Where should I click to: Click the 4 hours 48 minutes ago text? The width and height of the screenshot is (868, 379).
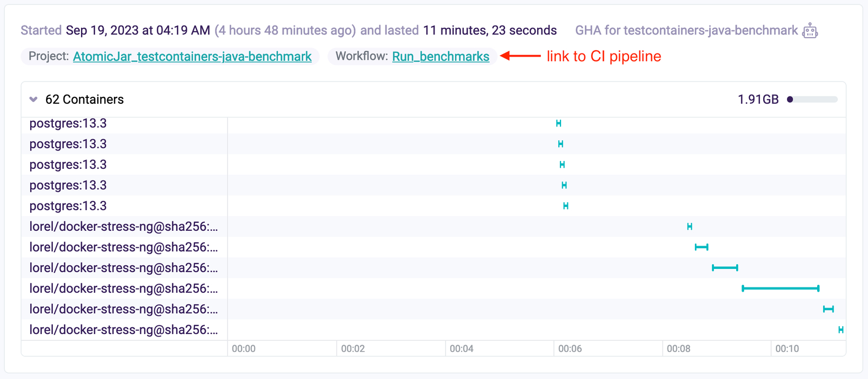pyautogui.click(x=285, y=31)
